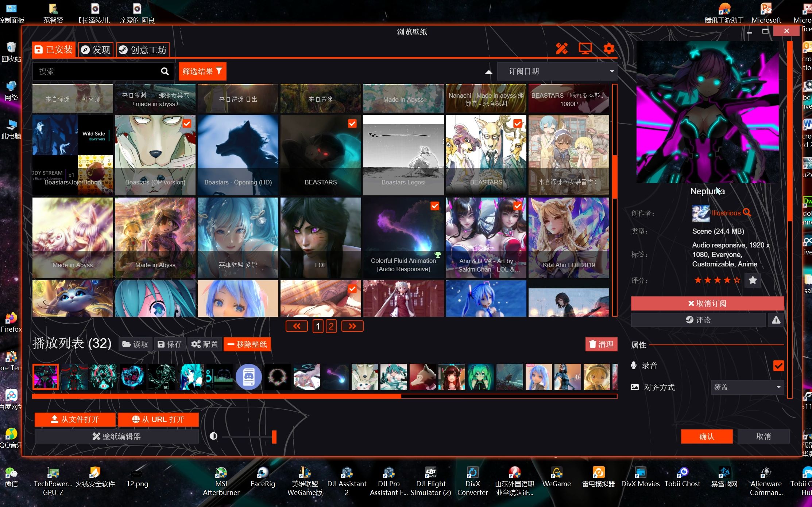Open 12.png file on desktop
Image resolution: width=812 pixels, height=507 pixels.
point(137,477)
